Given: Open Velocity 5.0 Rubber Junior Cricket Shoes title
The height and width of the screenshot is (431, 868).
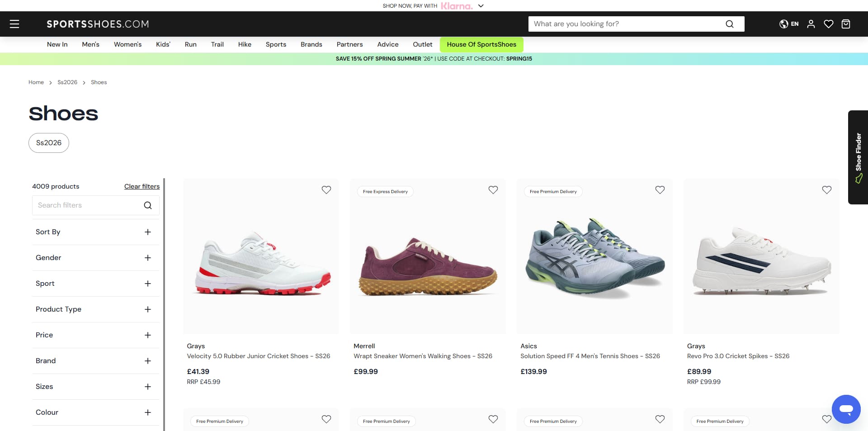Looking at the screenshot, I should (259, 356).
